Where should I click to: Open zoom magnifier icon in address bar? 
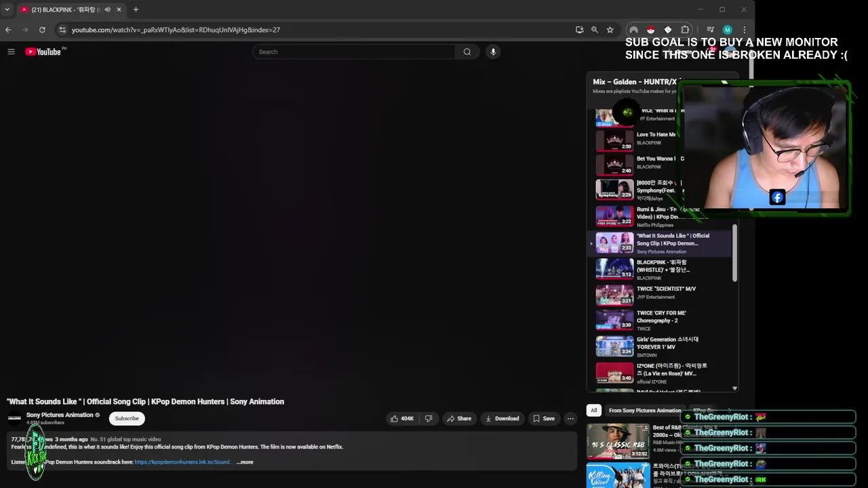tap(595, 30)
